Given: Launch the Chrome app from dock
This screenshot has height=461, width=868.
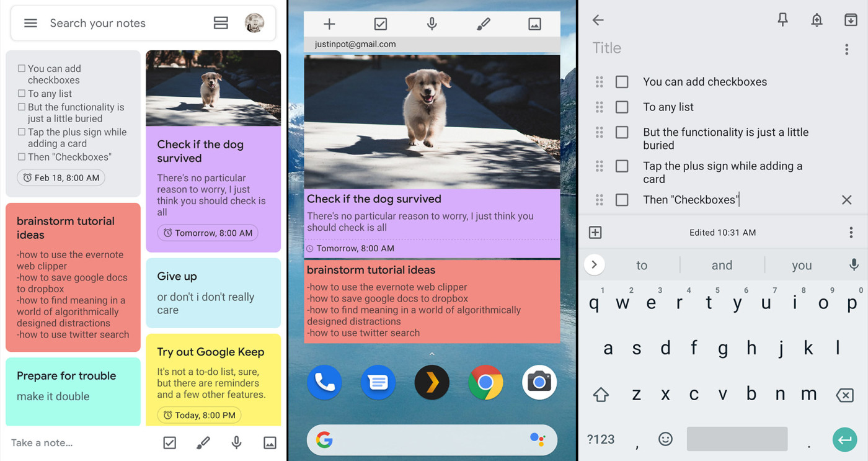Looking at the screenshot, I should click(x=485, y=382).
